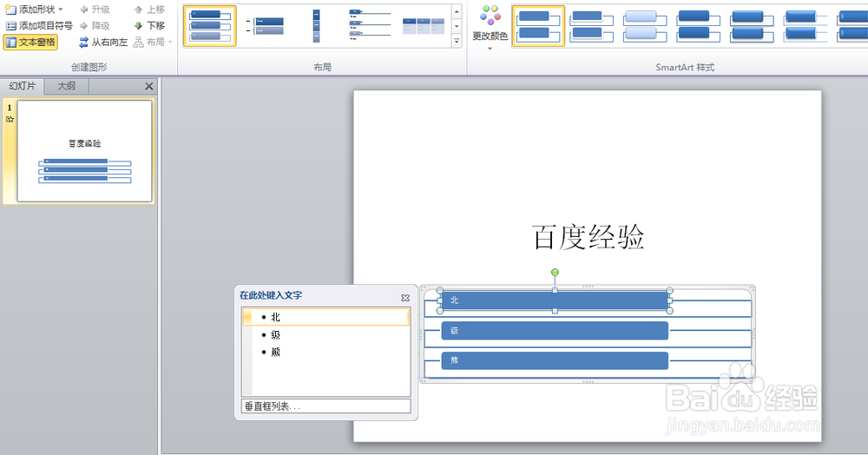
Task: Select the fourth SmartArt style thumbnail
Action: 699,26
